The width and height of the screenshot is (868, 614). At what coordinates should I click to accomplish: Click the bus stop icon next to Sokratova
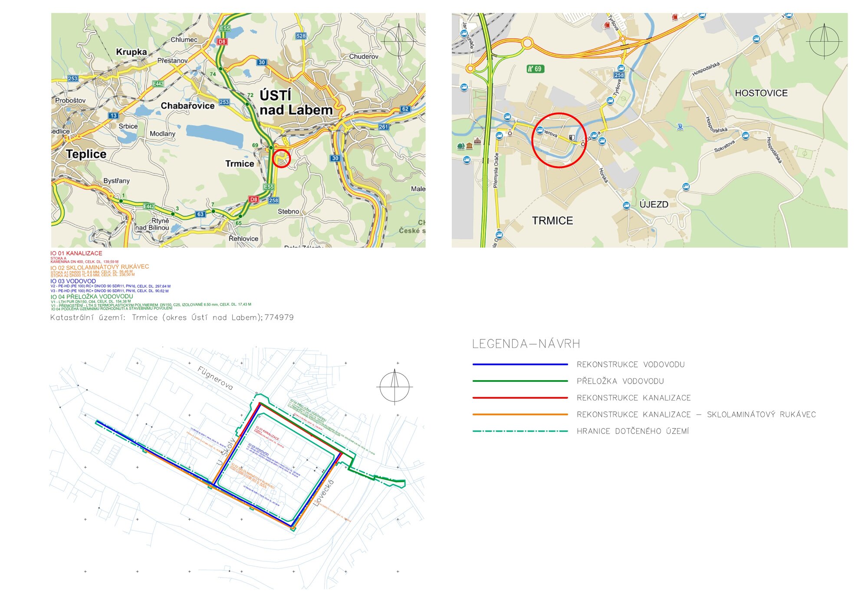pyautogui.click(x=745, y=135)
